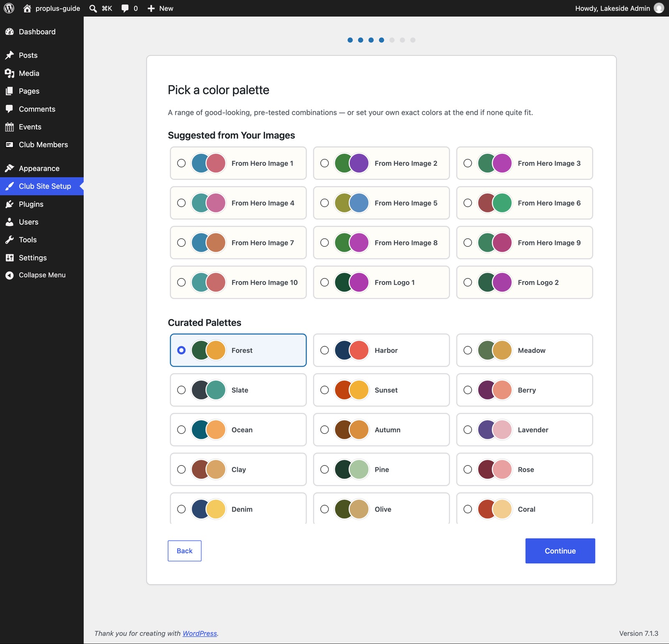Open the comments bubble icon in the admin bar
669x644 pixels.
pyautogui.click(x=125, y=8)
